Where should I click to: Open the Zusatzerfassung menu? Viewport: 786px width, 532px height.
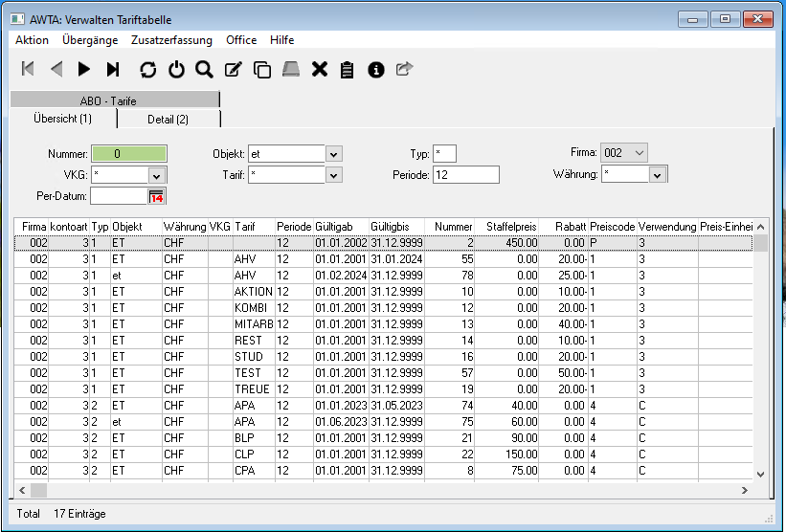point(172,40)
